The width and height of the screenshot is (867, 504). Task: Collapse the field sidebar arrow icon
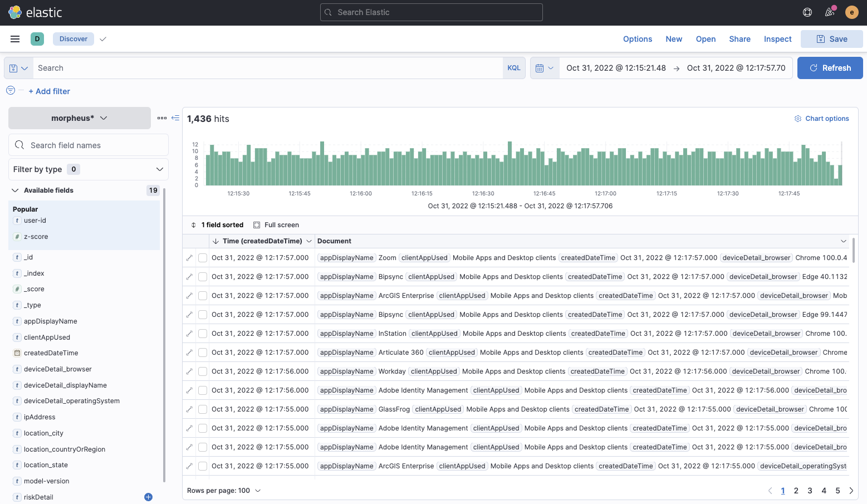[175, 118]
